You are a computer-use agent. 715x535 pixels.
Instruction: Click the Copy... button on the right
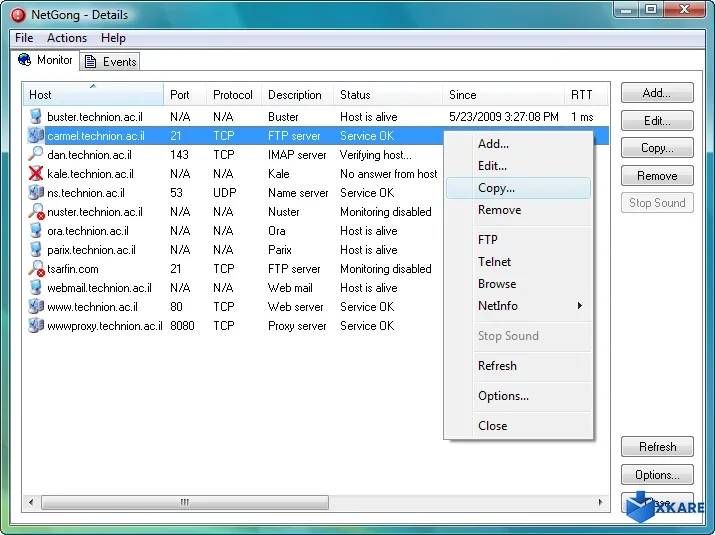point(657,148)
